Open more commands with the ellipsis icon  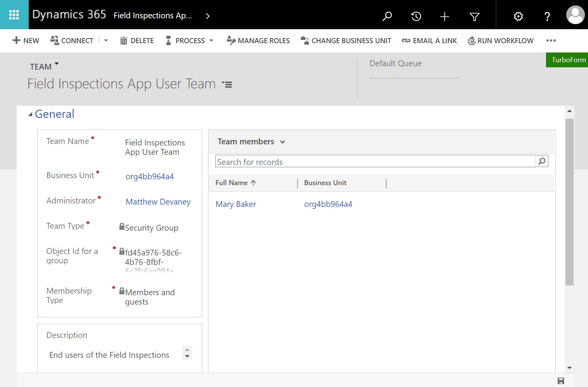(x=551, y=40)
